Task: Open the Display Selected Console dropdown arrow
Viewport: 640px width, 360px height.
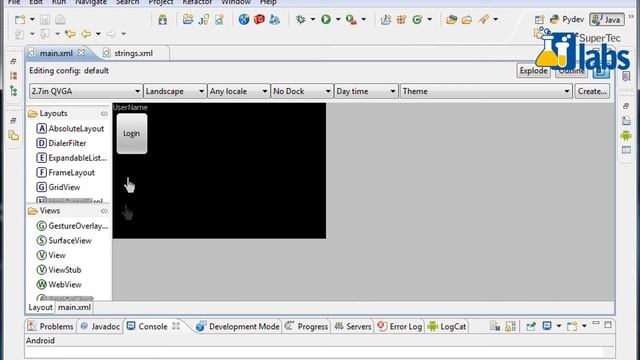Action: (x=559, y=326)
